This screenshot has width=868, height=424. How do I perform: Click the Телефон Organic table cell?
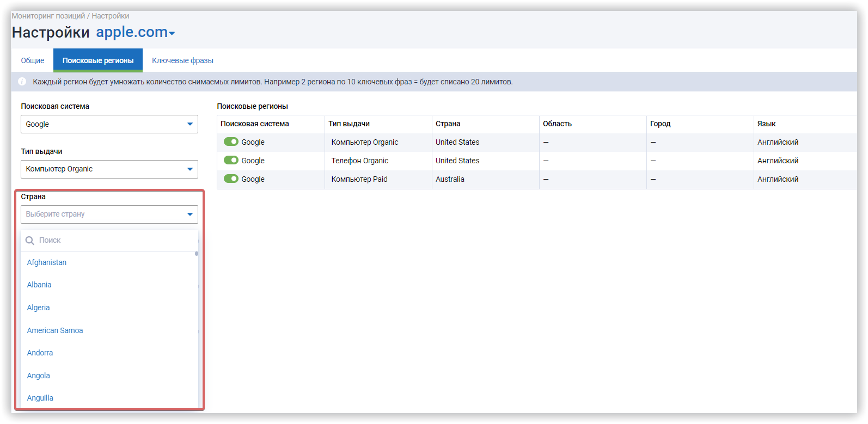coord(378,161)
